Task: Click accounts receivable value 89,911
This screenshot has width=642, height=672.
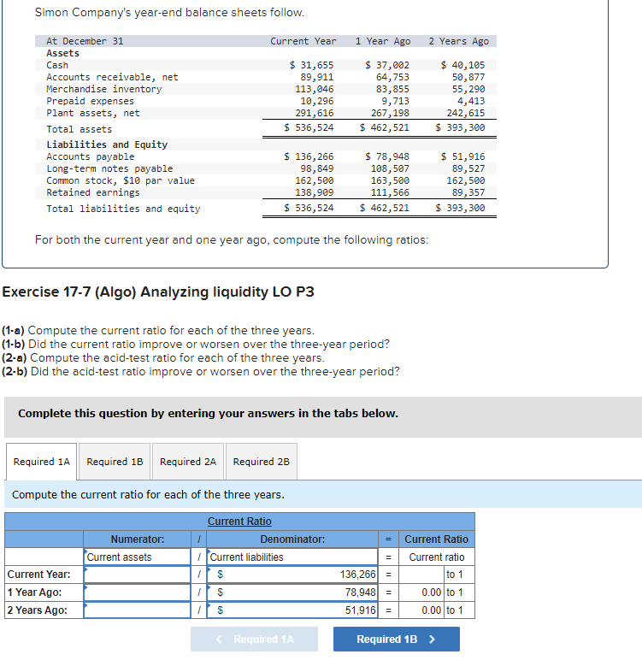Action: 316,77
